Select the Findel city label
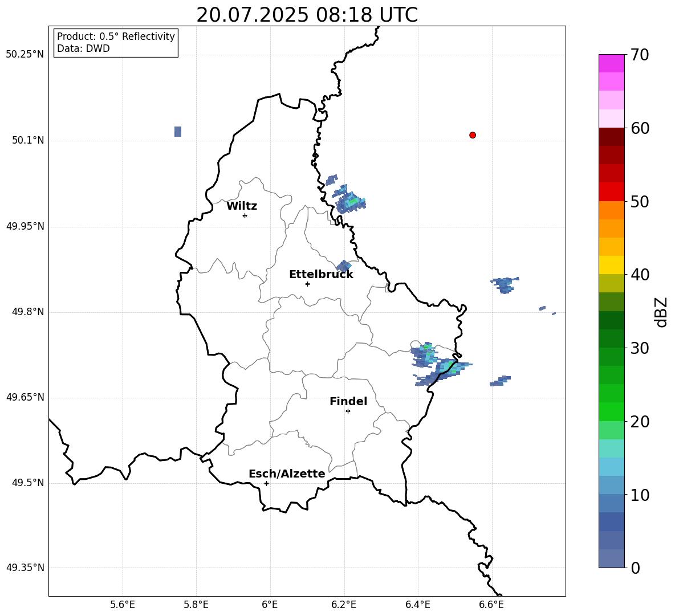The height and width of the screenshot is (616, 675). pos(348,401)
